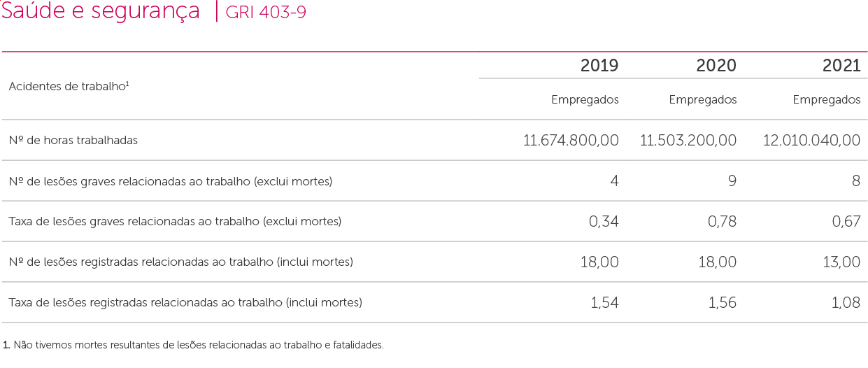The height and width of the screenshot is (368, 868).
Task: Click 'Nº de lesões registradas' row label
Action: pyautogui.click(x=180, y=262)
